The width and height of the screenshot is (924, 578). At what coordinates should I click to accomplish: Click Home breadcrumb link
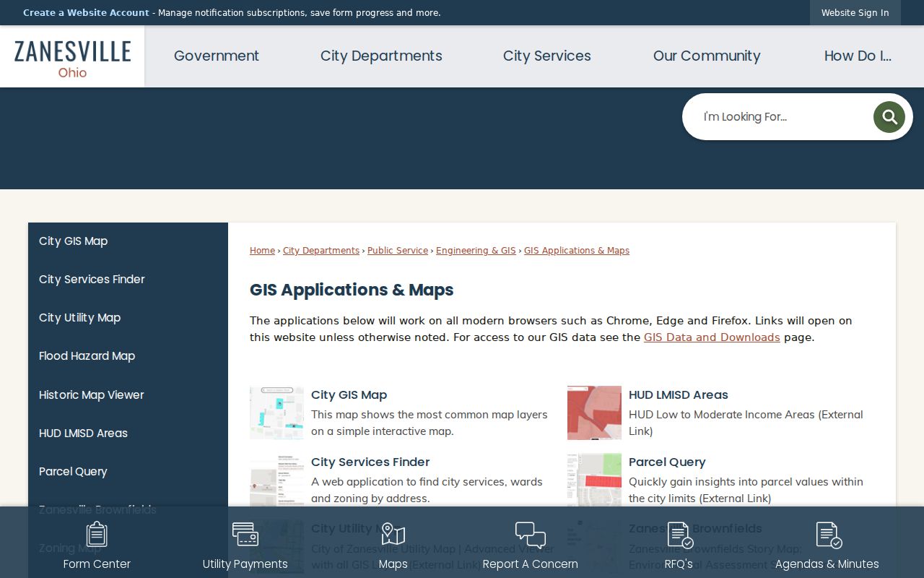[262, 251]
